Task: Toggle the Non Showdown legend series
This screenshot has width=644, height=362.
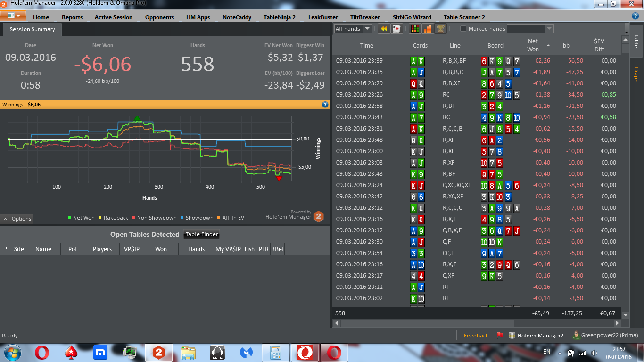Action: 154,218
